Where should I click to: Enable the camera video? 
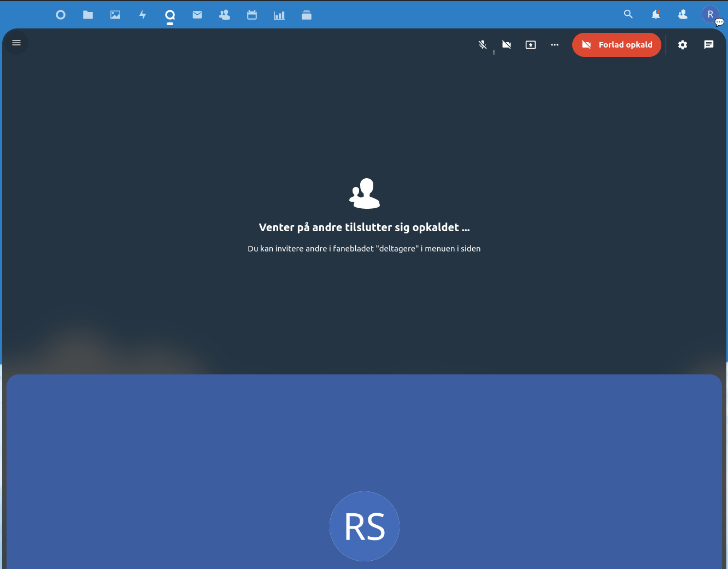point(507,45)
